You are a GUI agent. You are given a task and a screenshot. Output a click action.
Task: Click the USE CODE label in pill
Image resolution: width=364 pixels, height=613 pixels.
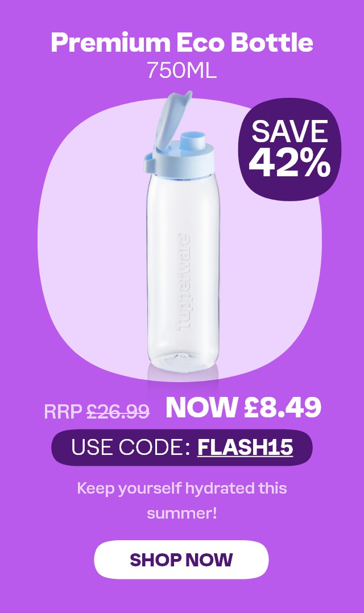point(131,447)
